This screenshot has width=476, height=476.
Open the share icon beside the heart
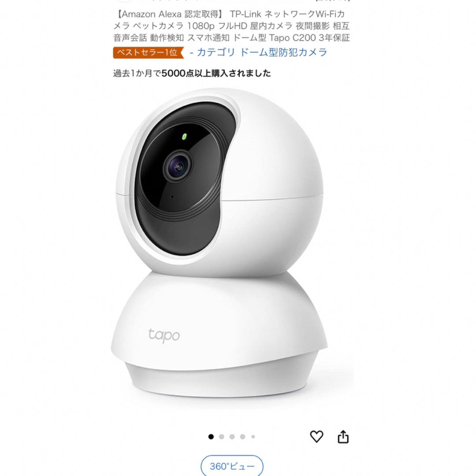[343, 436]
